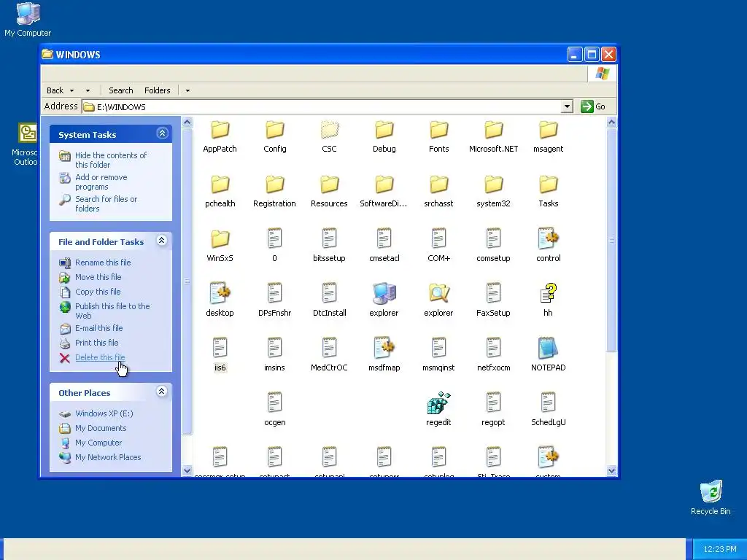The width and height of the screenshot is (747, 560).
Task: Select the explorer program with computer icon
Action: [384, 293]
